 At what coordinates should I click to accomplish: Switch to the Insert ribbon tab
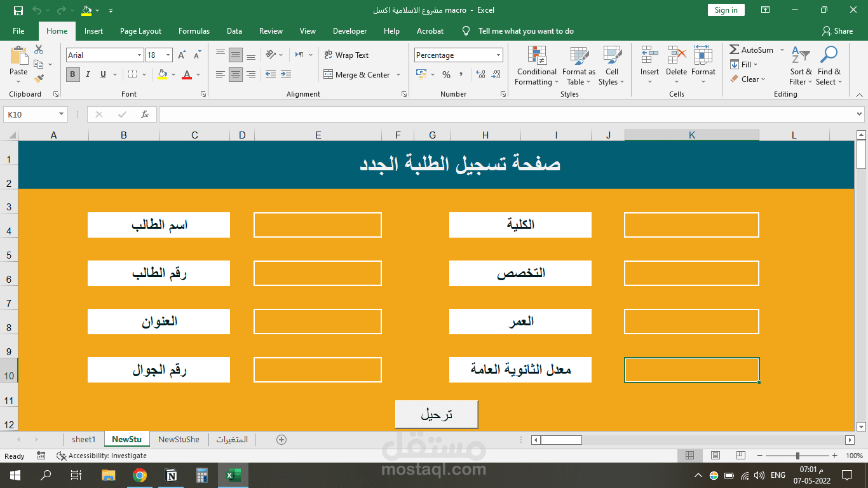[x=93, y=31]
